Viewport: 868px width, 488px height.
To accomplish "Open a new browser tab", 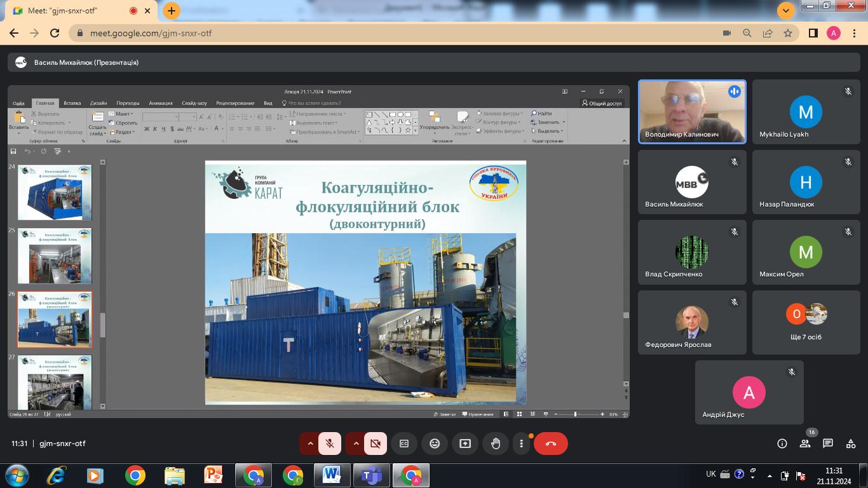I will click(x=171, y=11).
